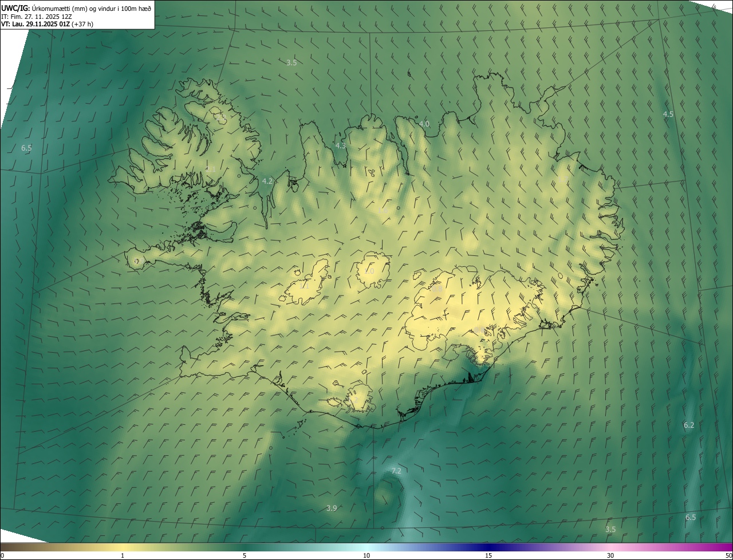Click the colorbar tick label '50'
The image size is (733, 560).
tap(728, 555)
